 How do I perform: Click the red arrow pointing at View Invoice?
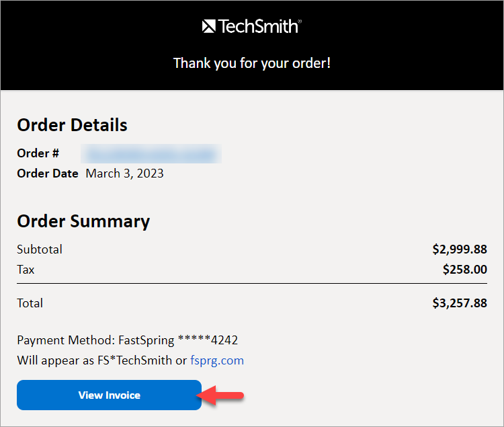tap(224, 395)
